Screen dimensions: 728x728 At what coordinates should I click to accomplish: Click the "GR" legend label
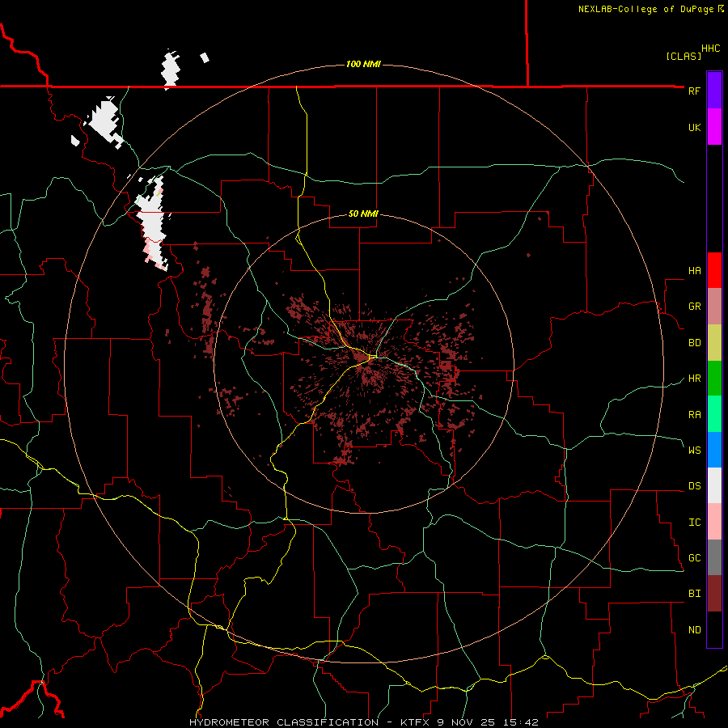pos(694,307)
